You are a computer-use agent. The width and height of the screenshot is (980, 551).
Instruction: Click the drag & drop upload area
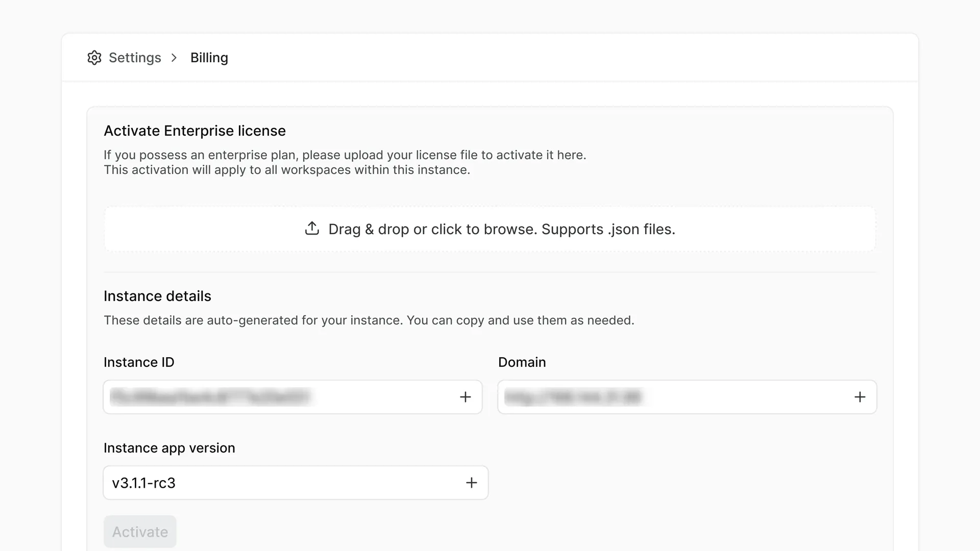490,229
